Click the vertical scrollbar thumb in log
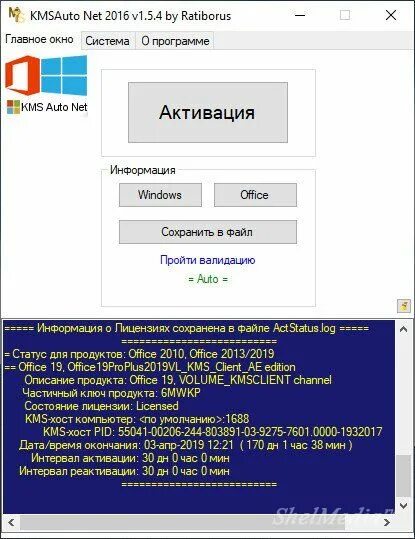 [x=404, y=476]
